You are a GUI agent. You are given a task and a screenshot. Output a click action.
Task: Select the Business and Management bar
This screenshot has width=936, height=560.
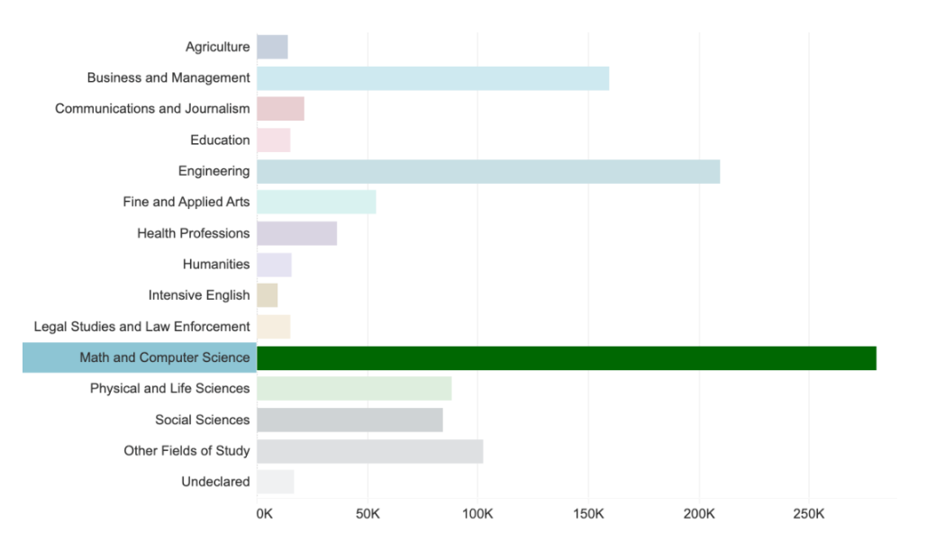432,78
